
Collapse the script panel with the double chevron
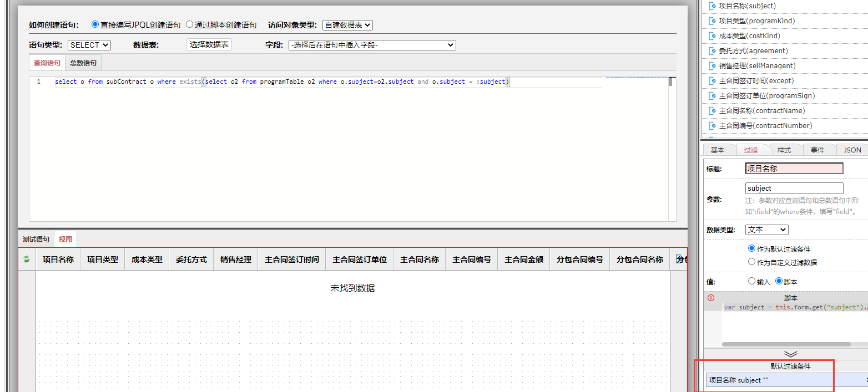(790, 354)
